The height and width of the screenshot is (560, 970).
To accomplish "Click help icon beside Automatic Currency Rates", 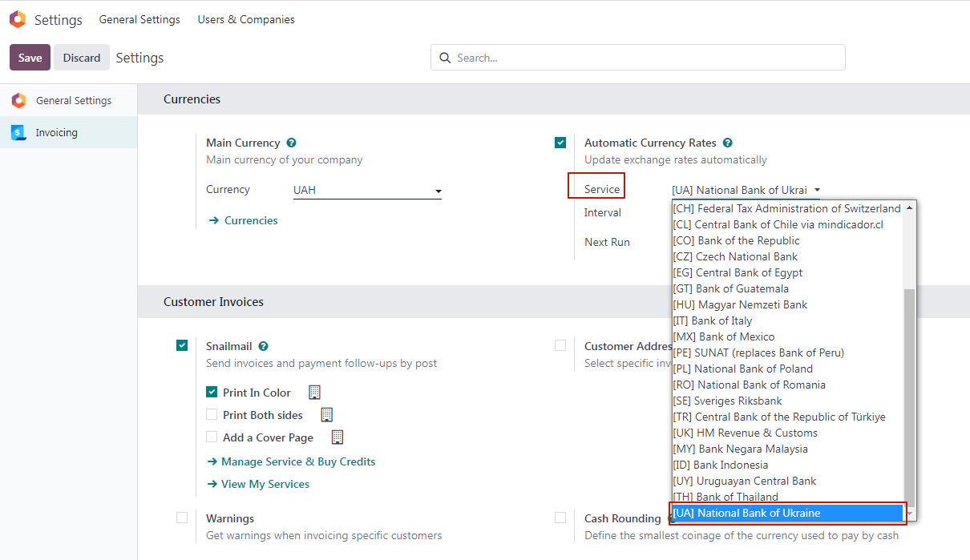I will click(727, 143).
